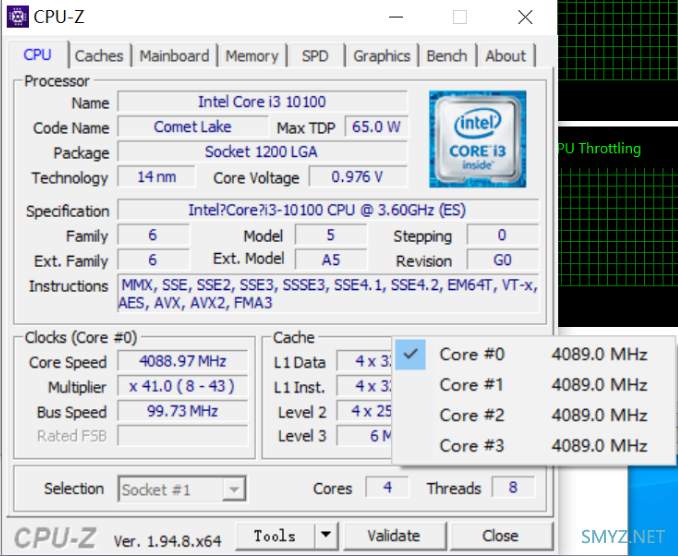Select the CPU tab
The image size is (678, 556).
click(x=38, y=55)
